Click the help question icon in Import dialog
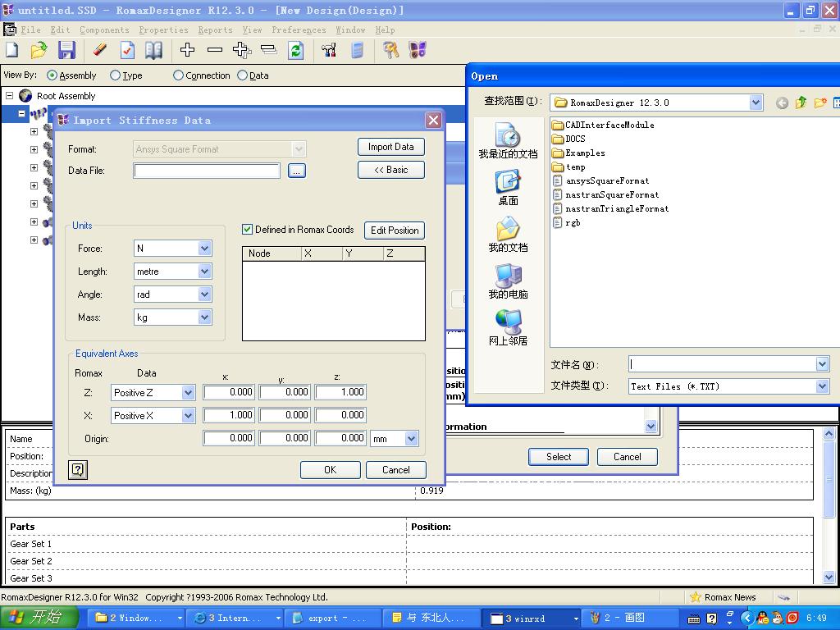This screenshot has width=840, height=630. point(78,470)
